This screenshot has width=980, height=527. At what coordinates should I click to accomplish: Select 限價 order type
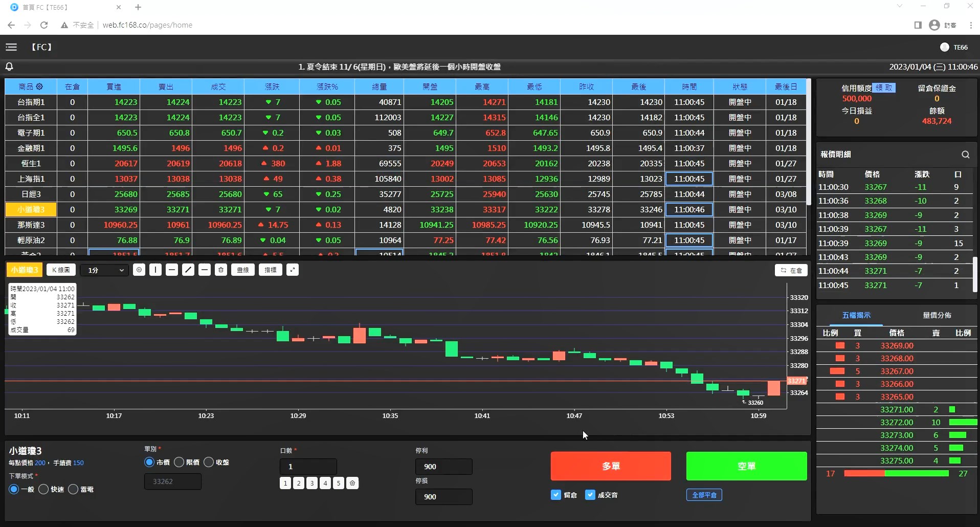pyautogui.click(x=179, y=462)
